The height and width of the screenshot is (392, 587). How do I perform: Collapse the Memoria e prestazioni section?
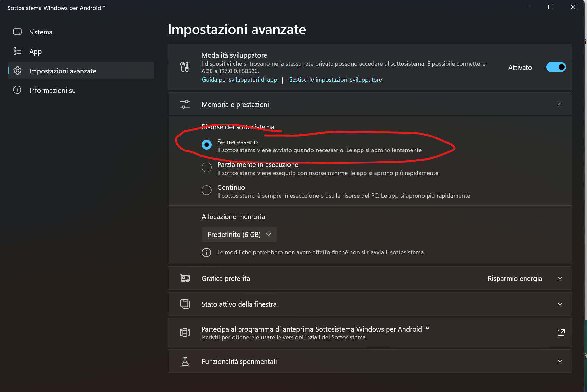coord(560,104)
